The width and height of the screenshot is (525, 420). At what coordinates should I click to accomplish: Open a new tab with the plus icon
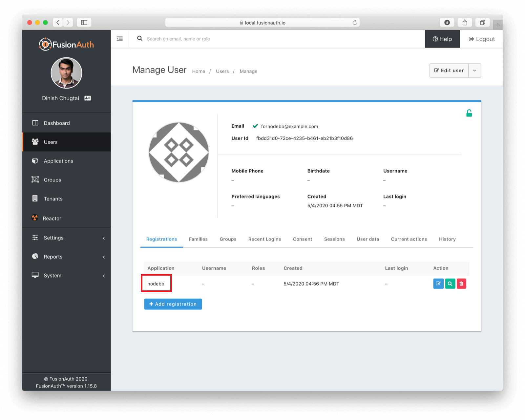click(498, 25)
